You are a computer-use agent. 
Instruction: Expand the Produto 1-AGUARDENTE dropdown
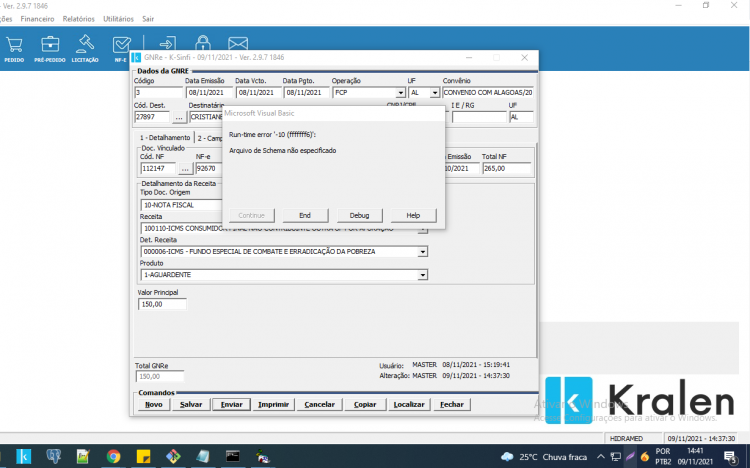(422, 275)
